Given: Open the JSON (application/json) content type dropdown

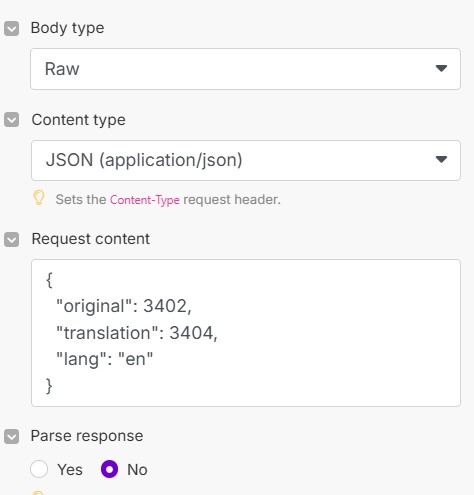Looking at the screenshot, I should (246, 160).
